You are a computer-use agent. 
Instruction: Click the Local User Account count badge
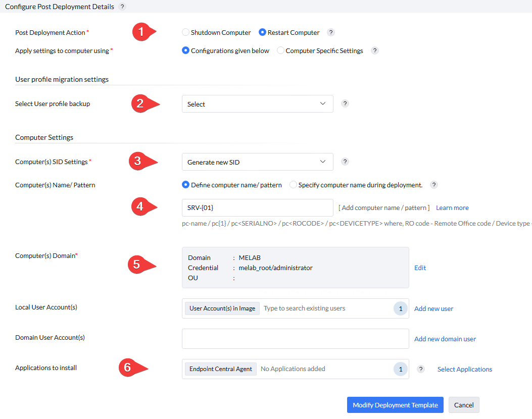click(x=401, y=308)
